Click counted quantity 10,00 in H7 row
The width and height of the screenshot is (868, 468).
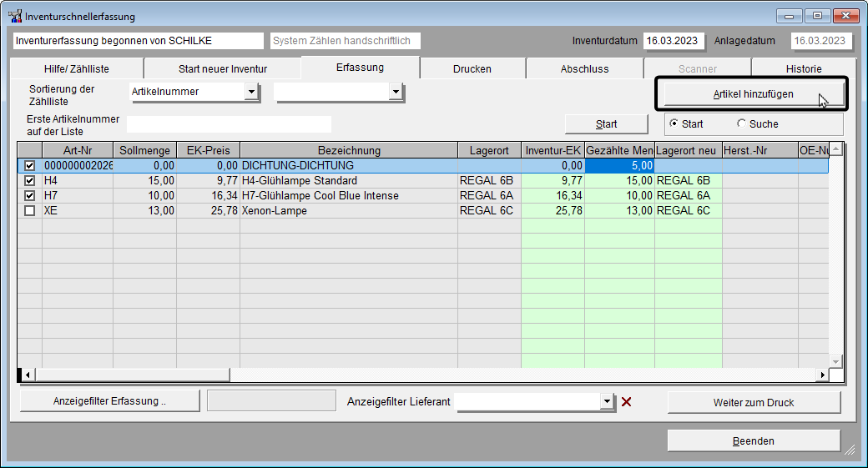point(619,195)
